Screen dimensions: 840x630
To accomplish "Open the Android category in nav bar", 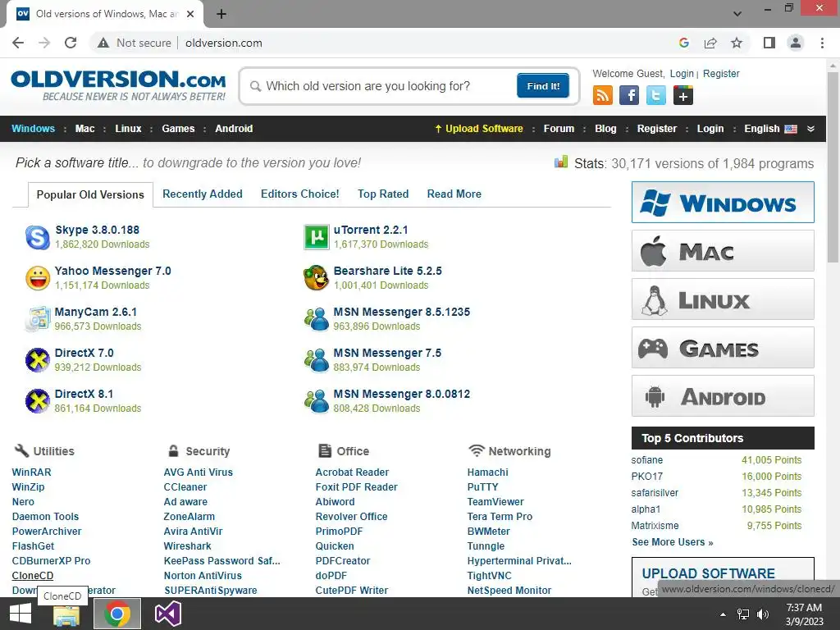I will tap(234, 129).
